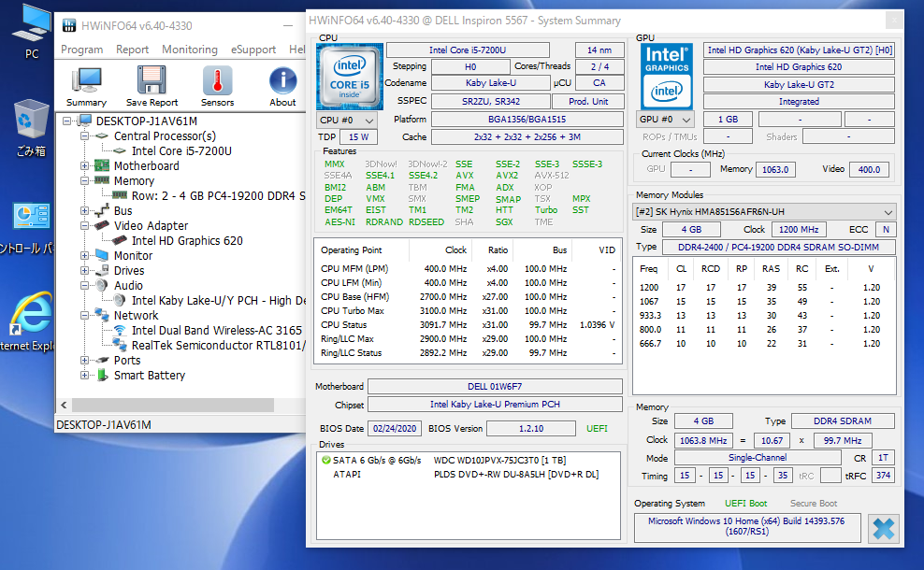Click the Smart Battery tree node icon

101,375
